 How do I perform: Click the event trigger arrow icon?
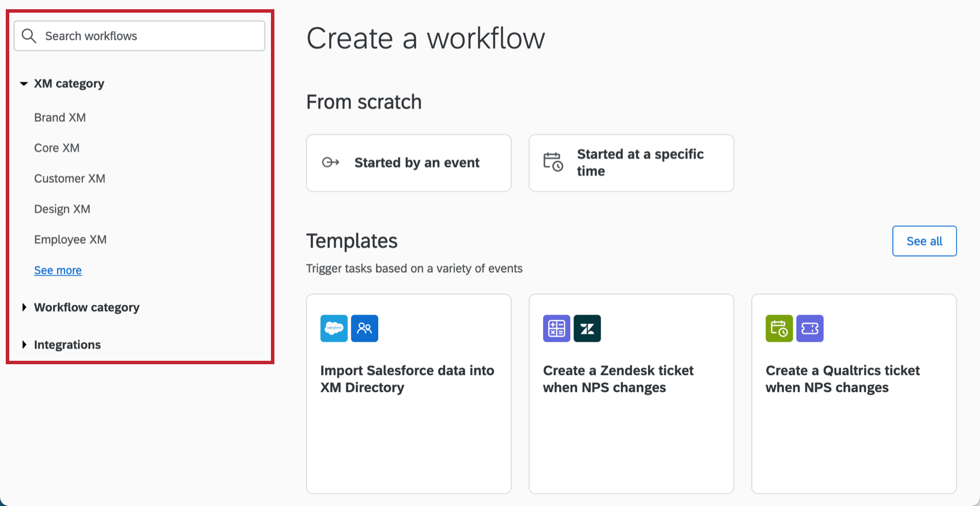pyautogui.click(x=330, y=163)
